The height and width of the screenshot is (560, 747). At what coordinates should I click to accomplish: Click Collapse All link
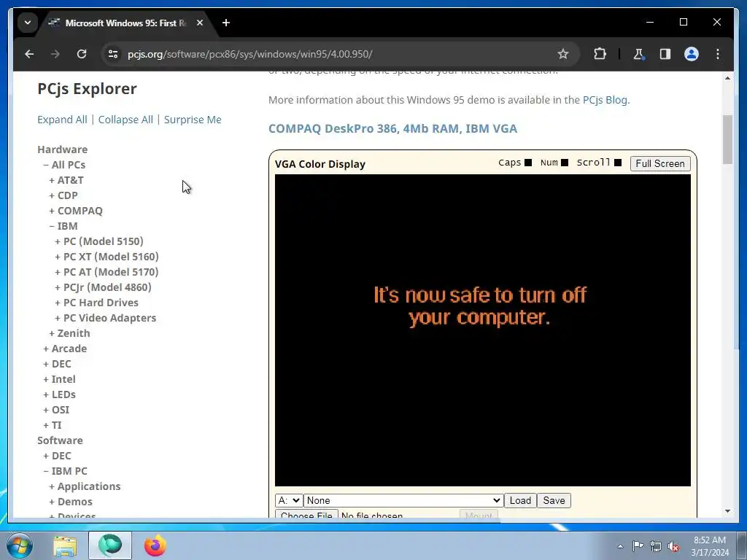[x=125, y=120]
